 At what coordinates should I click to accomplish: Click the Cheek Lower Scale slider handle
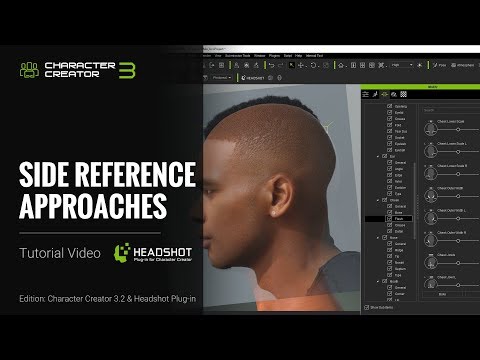(458, 129)
